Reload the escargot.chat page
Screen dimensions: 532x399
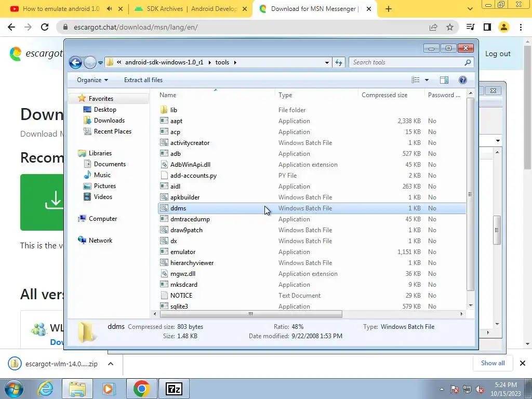pos(45,27)
